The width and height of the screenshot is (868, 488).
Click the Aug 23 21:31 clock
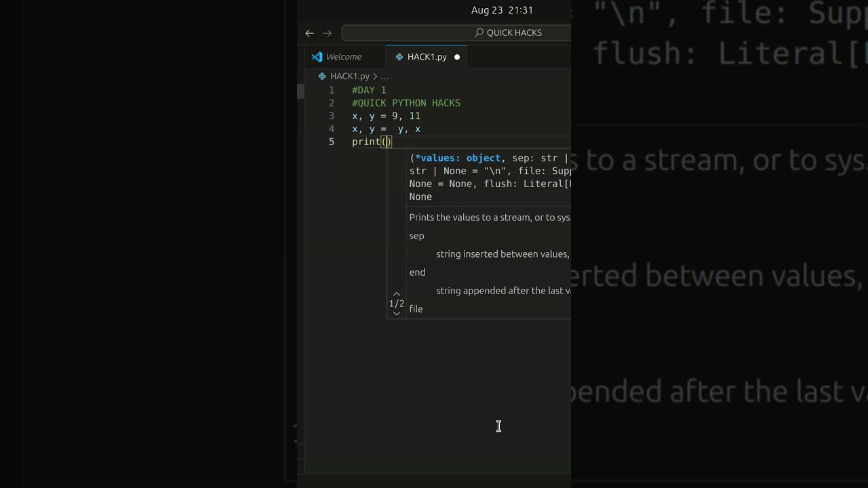[x=502, y=10]
